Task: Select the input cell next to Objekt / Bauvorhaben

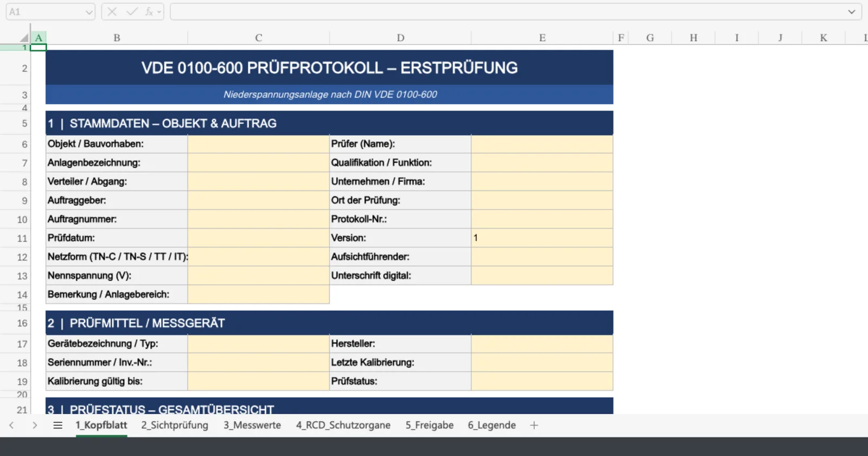Action: [258, 144]
